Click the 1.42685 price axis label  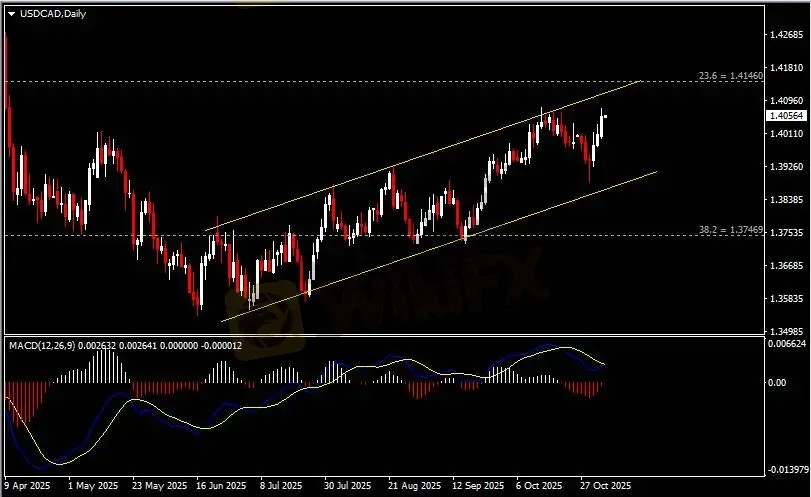click(787, 35)
